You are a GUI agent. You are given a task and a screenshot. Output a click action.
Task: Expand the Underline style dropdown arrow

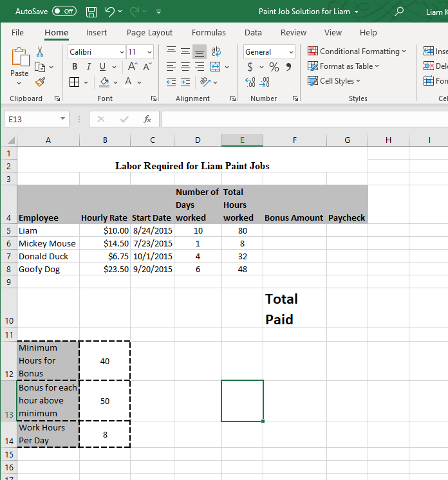pyautogui.click(x=114, y=67)
